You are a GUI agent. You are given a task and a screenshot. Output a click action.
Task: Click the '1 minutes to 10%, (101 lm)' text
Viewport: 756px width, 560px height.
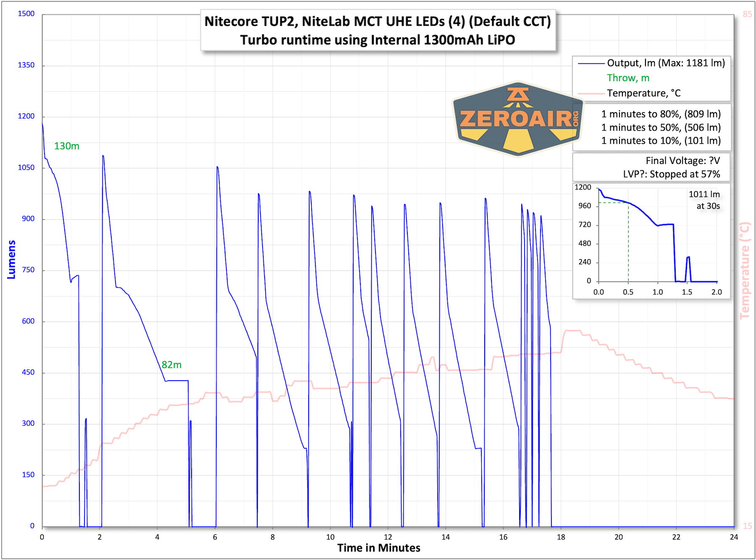click(661, 141)
